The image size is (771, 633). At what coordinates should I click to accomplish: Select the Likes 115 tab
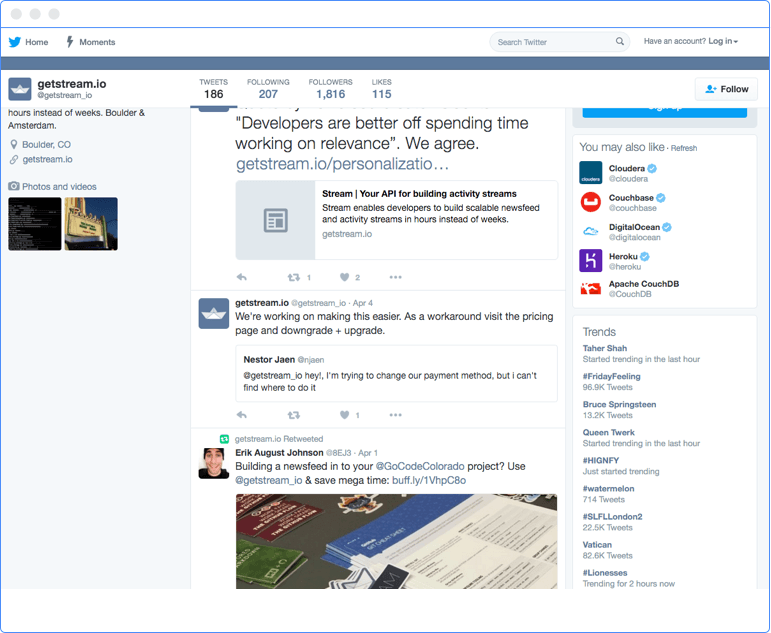(382, 89)
